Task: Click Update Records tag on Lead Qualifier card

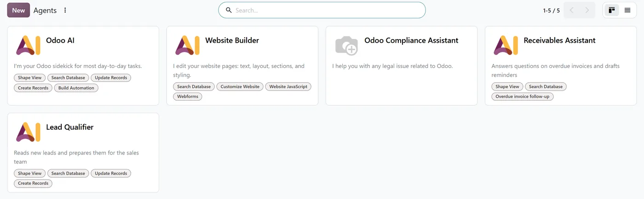Action: 111,173
